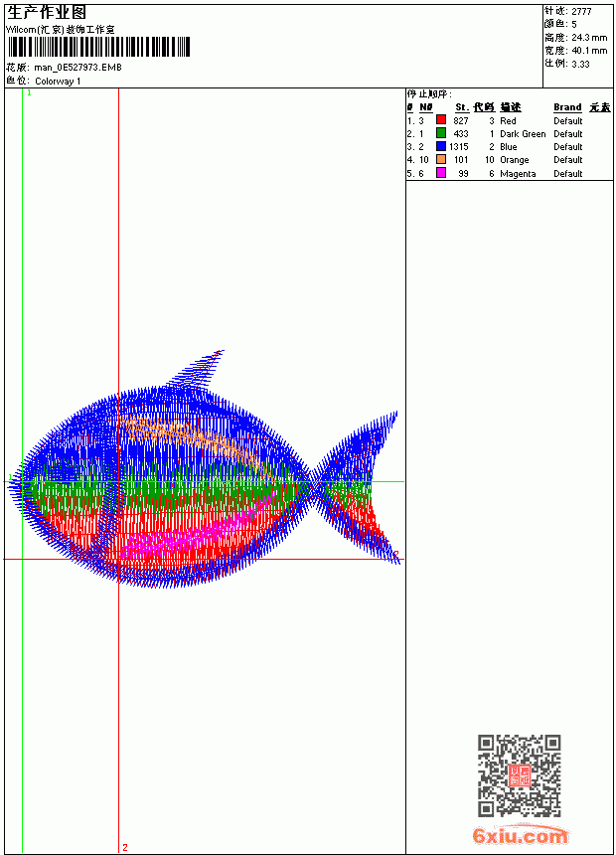
Task: Click the file name man_0E527973.EMB
Action: click(x=77, y=68)
